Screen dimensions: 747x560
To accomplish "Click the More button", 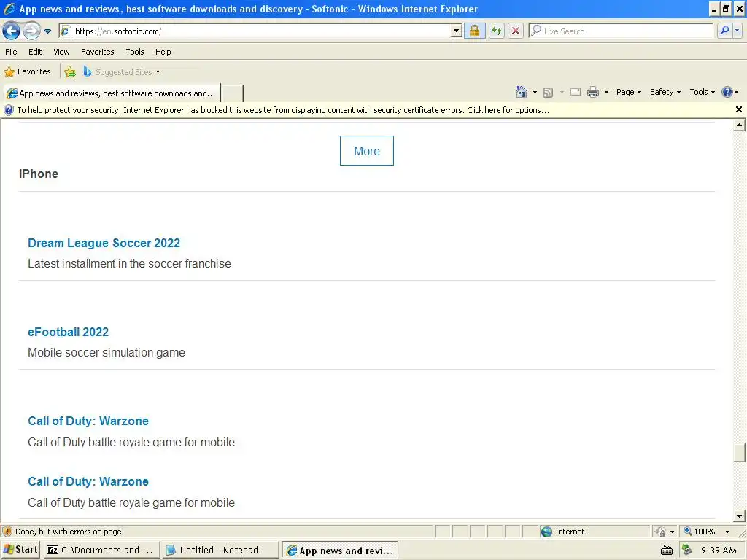I will (x=367, y=151).
